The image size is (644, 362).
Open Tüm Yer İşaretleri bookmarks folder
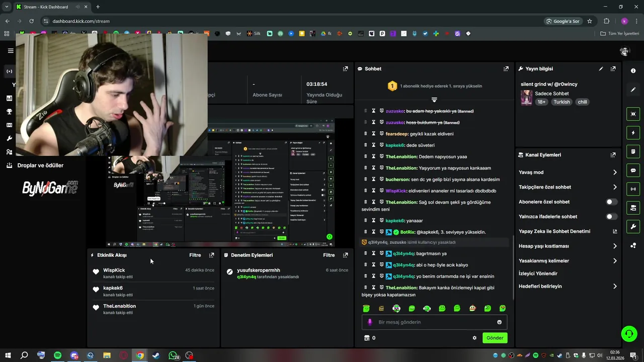point(620,34)
